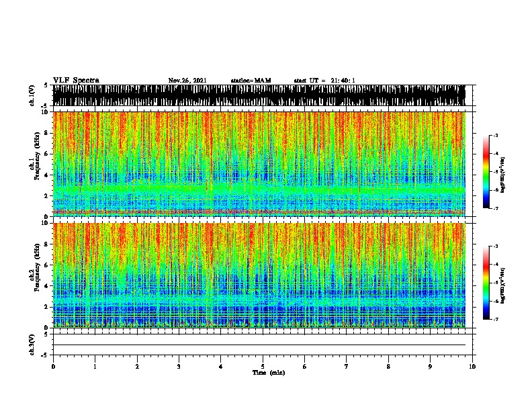The width and height of the screenshot is (532, 411).
Task: Click the time axis tick label "9"
Action: tap(430, 367)
